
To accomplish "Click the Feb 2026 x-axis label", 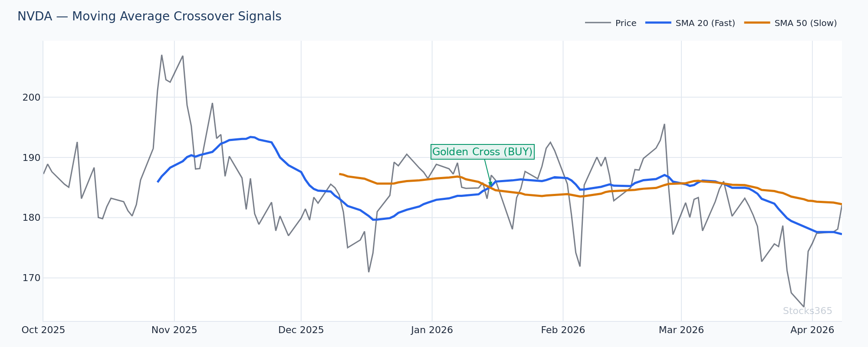I will point(563,330).
